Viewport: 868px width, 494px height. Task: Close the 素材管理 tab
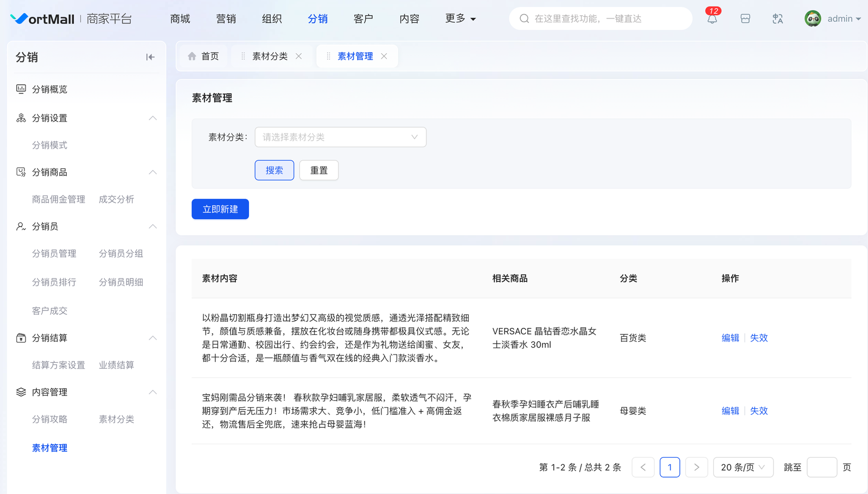point(384,56)
